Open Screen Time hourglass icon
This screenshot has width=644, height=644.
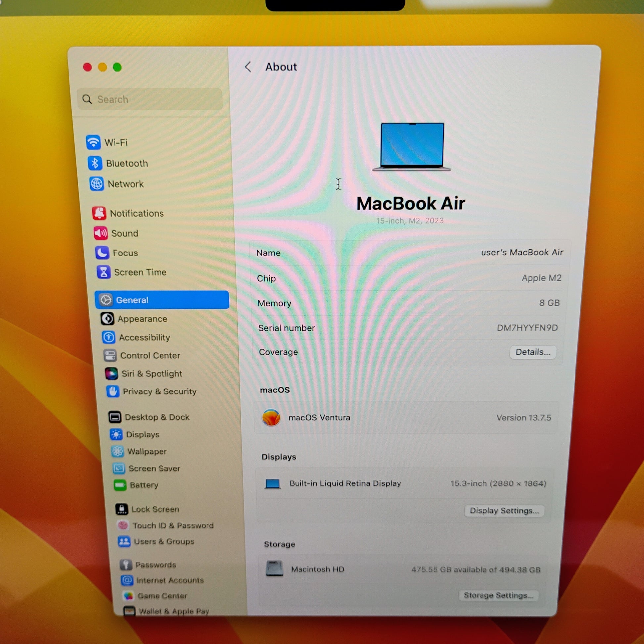104,272
